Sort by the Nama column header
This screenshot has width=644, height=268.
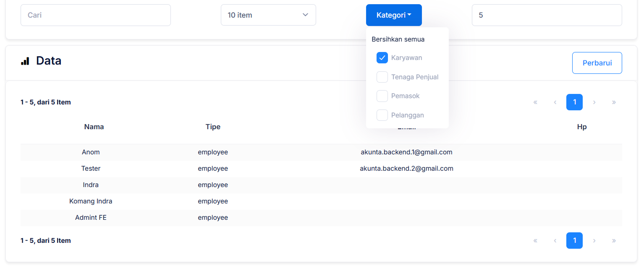coord(94,127)
